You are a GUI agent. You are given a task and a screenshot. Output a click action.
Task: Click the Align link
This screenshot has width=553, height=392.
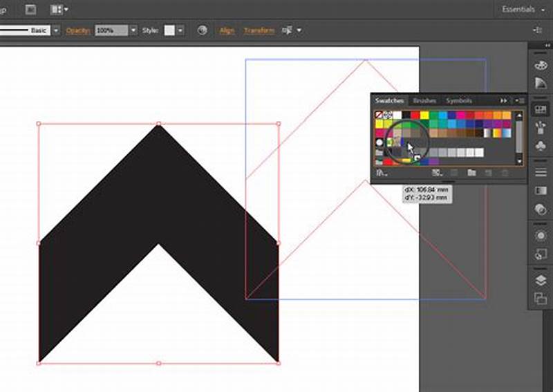[x=227, y=30]
